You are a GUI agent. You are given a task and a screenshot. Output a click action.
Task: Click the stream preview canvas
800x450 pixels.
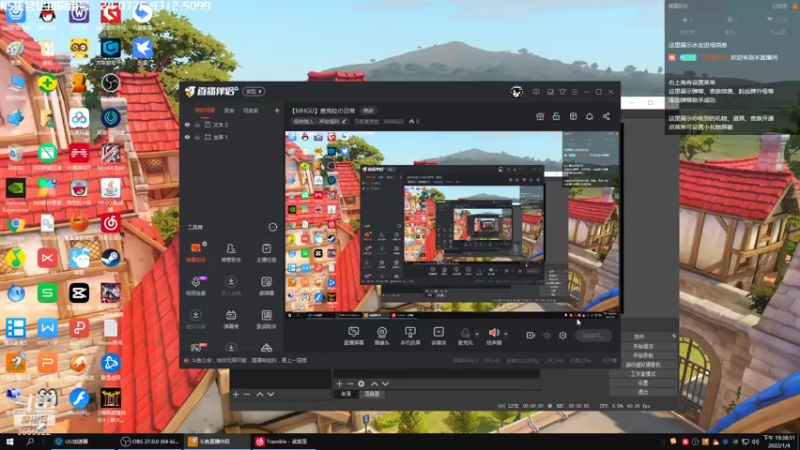click(x=452, y=225)
